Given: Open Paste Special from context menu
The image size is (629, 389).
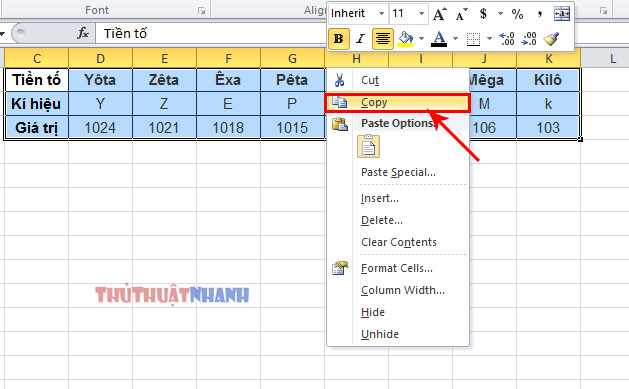Looking at the screenshot, I should click(398, 172).
